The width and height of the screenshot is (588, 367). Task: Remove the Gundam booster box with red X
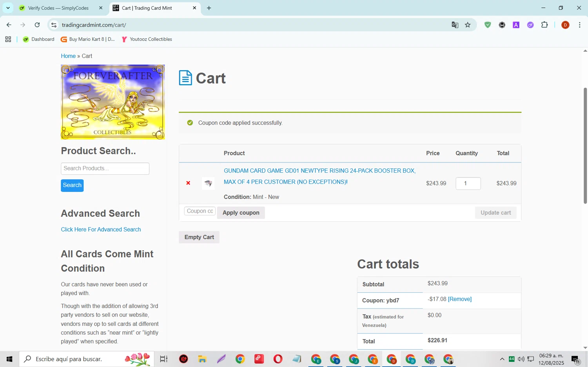click(188, 183)
